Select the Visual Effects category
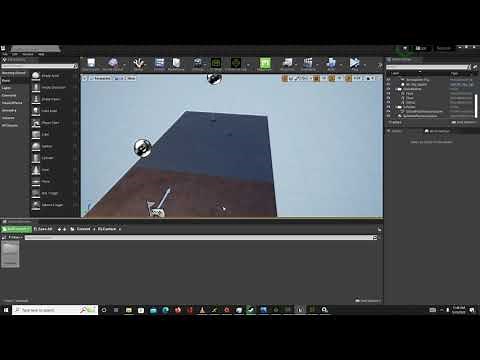The width and height of the screenshot is (480, 360). coord(12,103)
